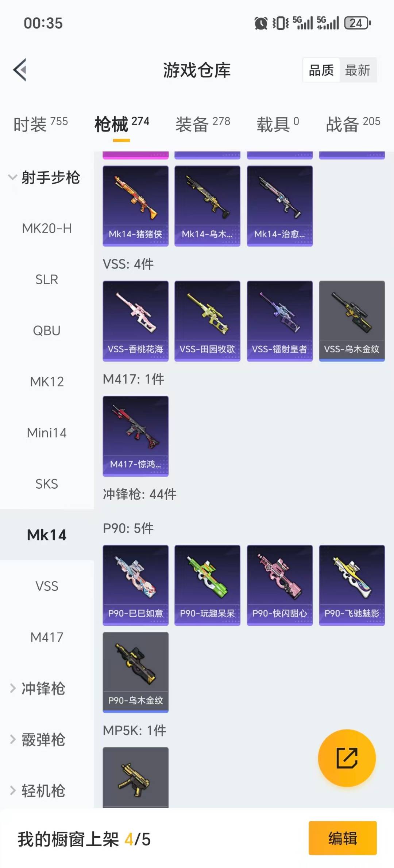Open the VSS-乌木金纹 gray card

(x=352, y=321)
